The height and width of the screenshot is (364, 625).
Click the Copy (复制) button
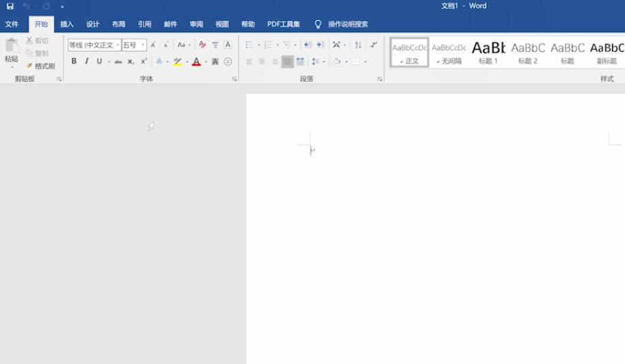click(37, 53)
